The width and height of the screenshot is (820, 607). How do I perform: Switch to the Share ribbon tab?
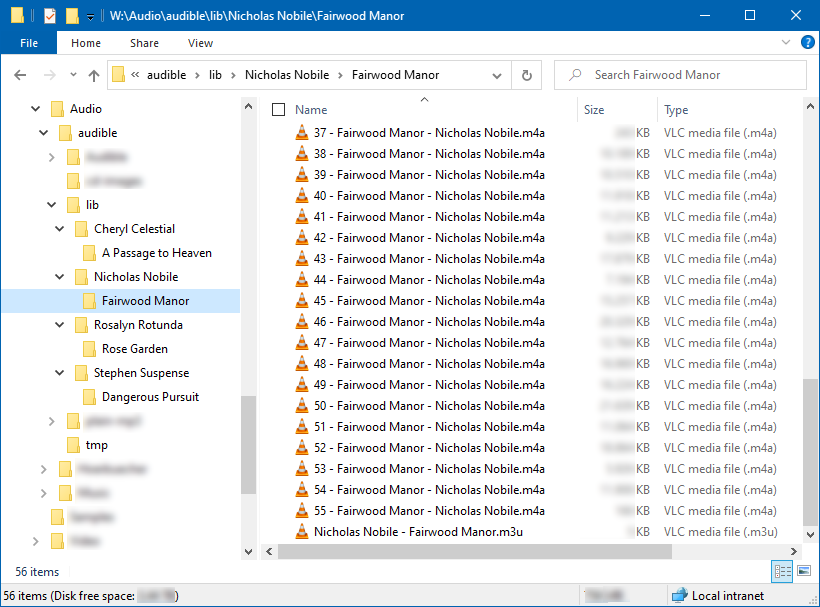[144, 43]
